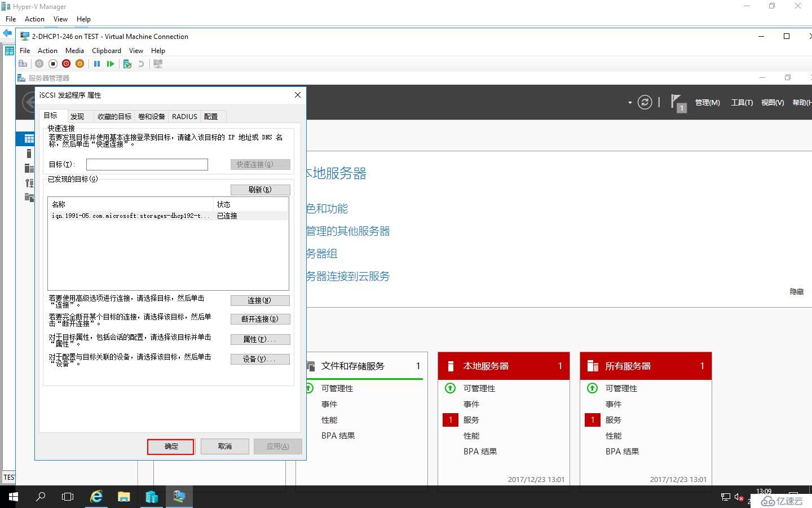Click into the 目标(T) input field
812x508 pixels.
pos(147,164)
